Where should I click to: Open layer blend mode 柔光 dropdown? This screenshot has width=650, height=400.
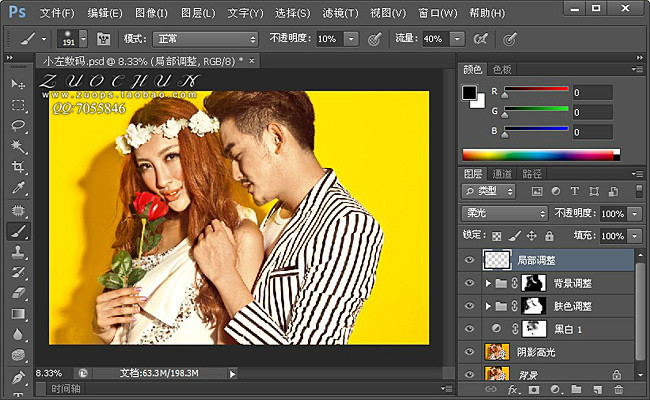tap(504, 213)
